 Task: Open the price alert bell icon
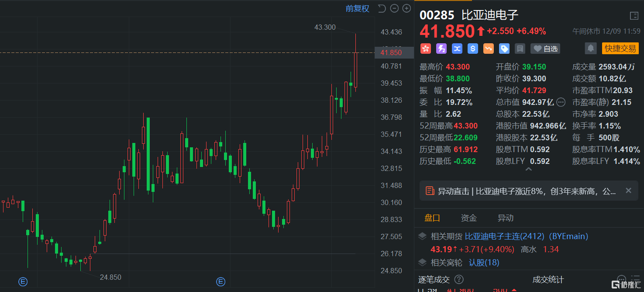[591, 49]
